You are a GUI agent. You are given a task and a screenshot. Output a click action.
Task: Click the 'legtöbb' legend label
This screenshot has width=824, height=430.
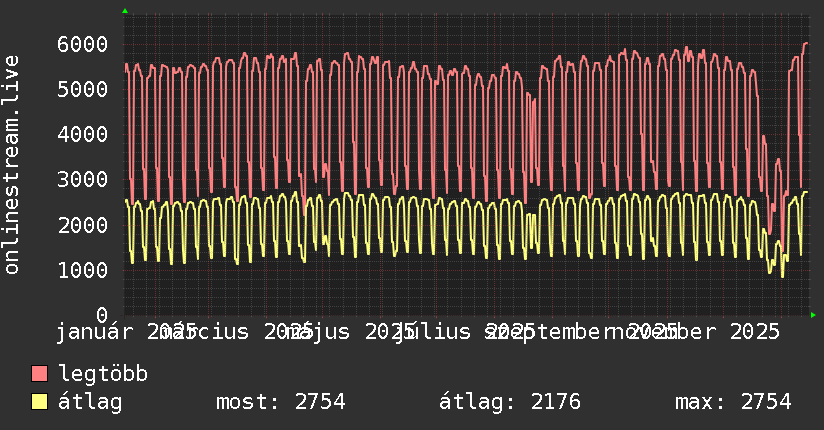(x=103, y=373)
